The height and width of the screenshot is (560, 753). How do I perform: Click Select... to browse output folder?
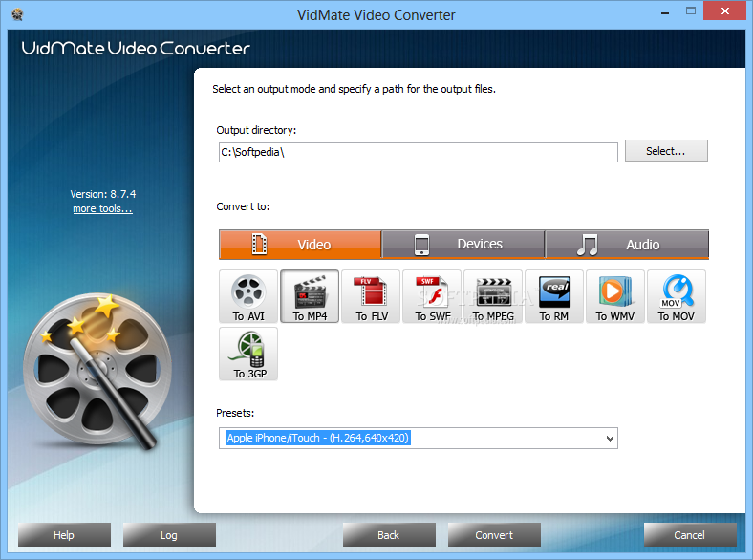pyautogui.click(x=666, y=151)
